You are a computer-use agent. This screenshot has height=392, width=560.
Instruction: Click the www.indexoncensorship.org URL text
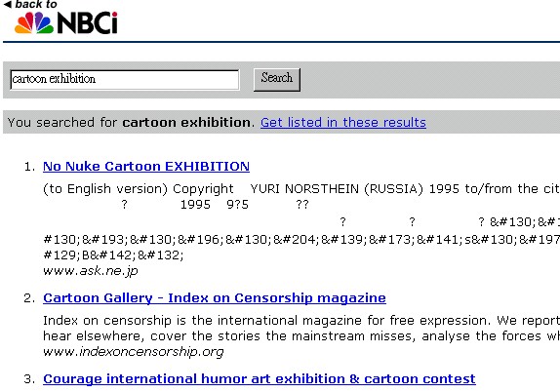click(134, 352)
